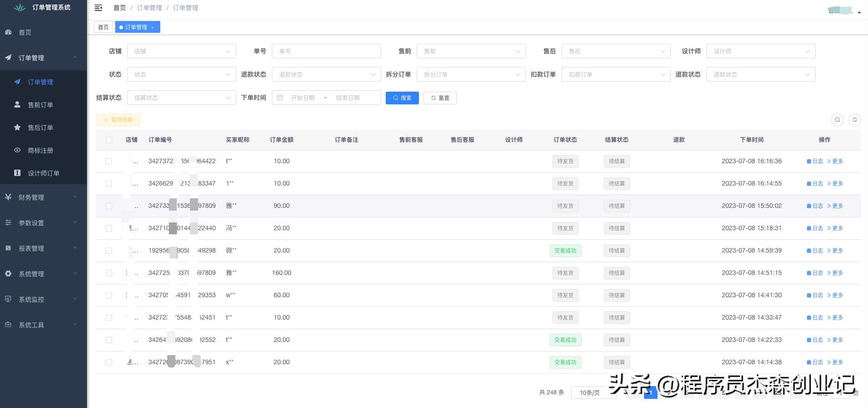Image resolution: width=868 pixels, height=408 pixels.
Task: Check the order row dated 16:16:36
Action: [x=109, y=161]
